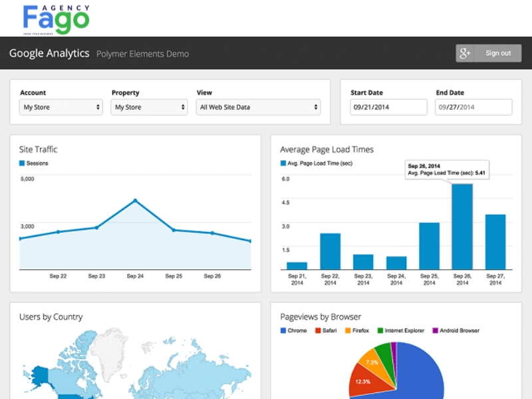
Task: Click Alaska on the world map
Action: pos(40,376)
